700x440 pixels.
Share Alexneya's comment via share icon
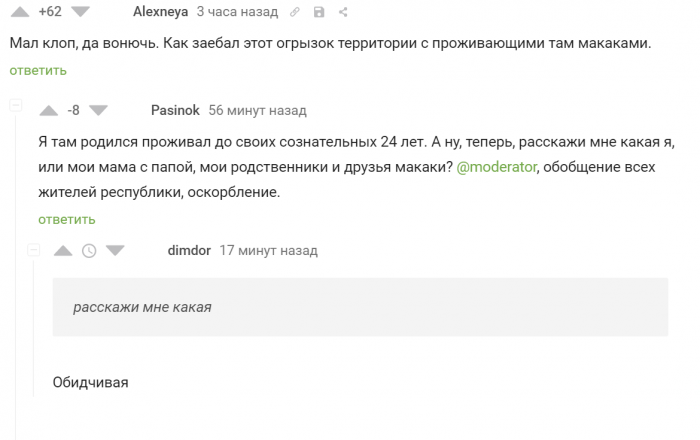pos(343,13)
